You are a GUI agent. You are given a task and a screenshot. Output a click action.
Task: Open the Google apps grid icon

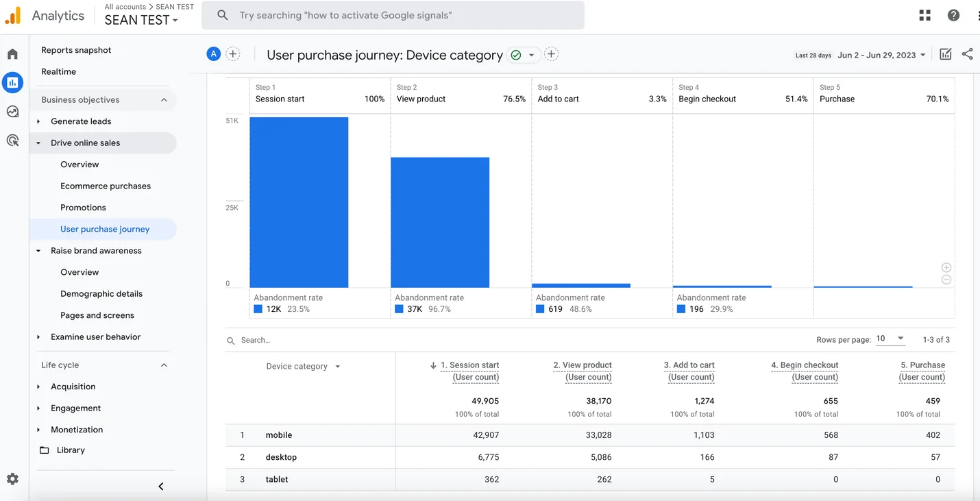click(x=924, y=15)
